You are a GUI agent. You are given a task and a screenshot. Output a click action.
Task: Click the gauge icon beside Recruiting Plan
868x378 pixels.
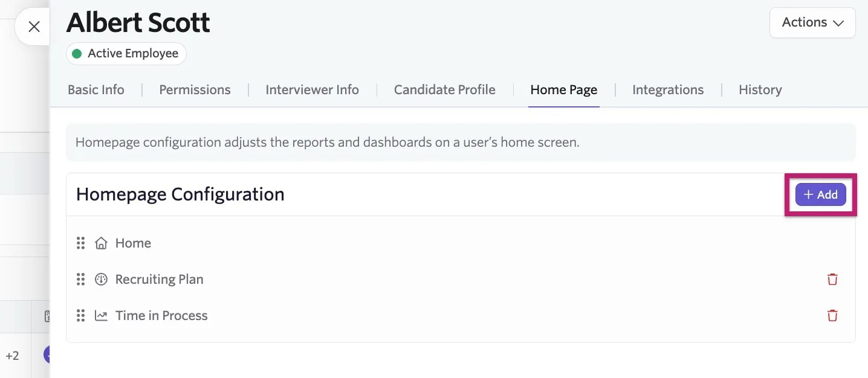pos(101,280)
